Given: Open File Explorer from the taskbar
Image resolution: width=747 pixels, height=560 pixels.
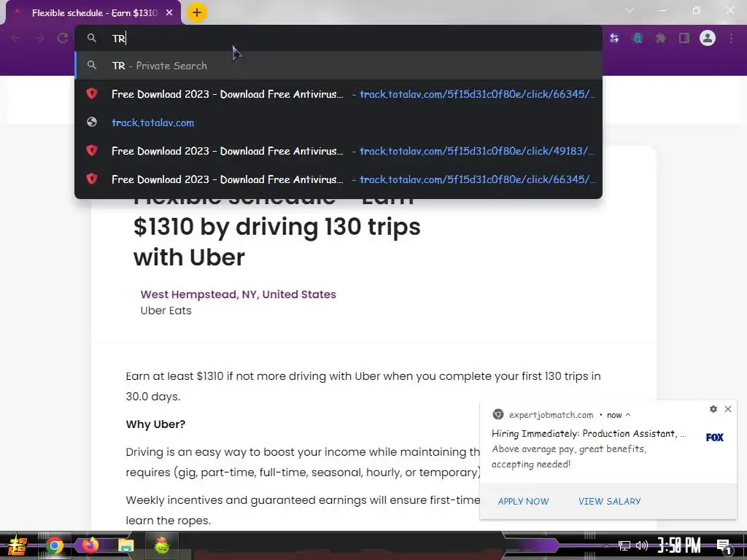Looking at the screenshot, I should click(125, 545).
